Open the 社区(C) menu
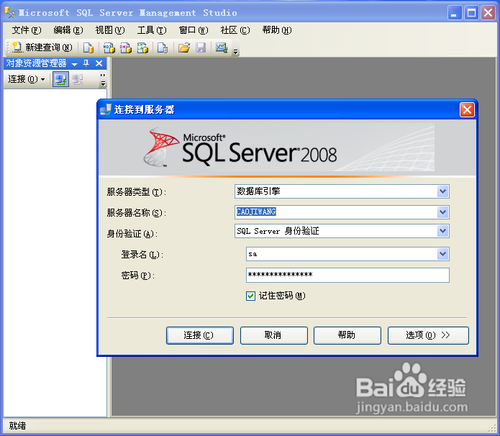Viewport: 500px width, 436px height. 235,30
